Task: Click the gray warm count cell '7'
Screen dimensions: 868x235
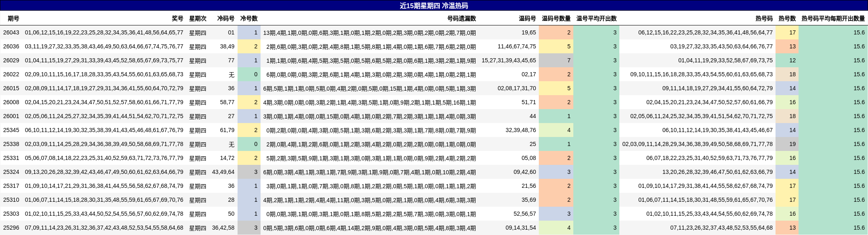Action: (x=556, y=60)
